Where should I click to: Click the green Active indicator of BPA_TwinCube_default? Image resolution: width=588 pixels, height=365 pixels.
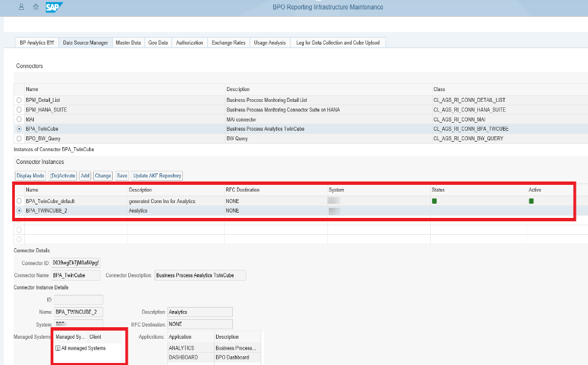[x=531, y=201]
